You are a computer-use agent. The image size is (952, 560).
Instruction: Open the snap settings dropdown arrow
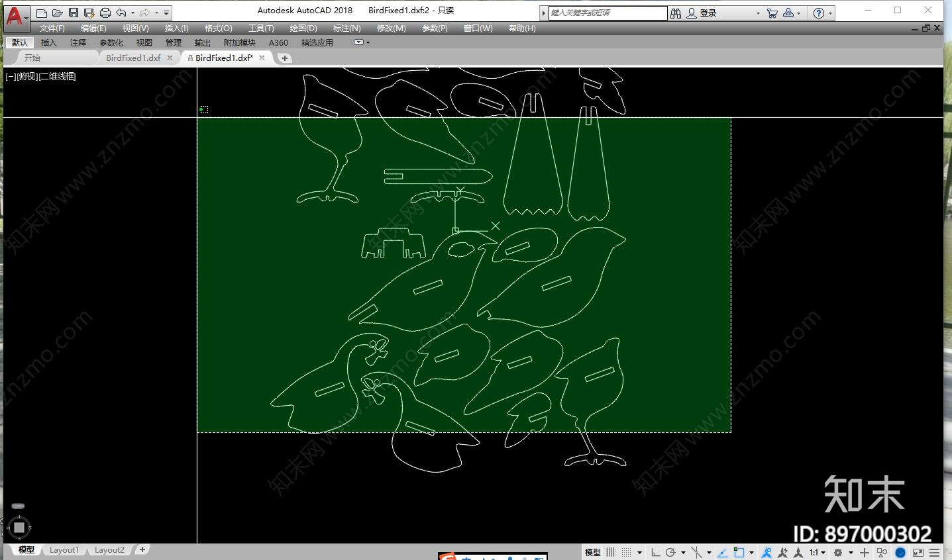click(x=640, y=552)
